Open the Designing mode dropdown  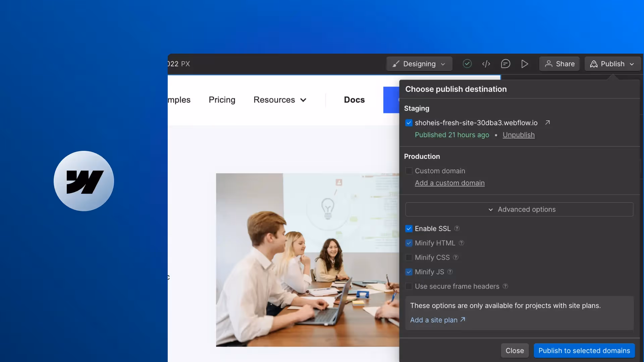click(419, 64)
